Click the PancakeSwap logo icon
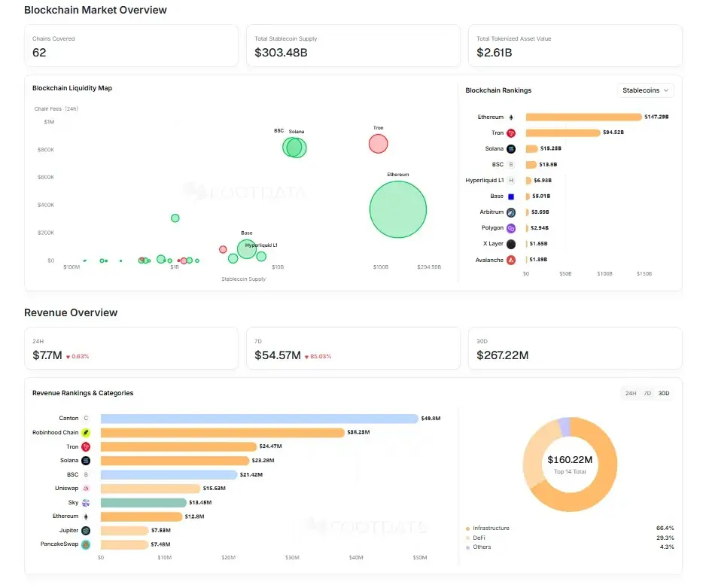This screenshot has width=703, height=588. click(86, 544)
